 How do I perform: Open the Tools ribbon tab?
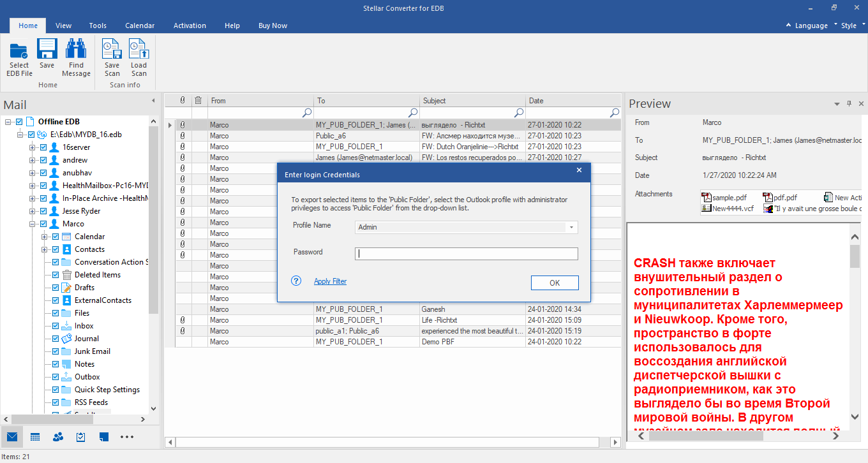[98, 26]
